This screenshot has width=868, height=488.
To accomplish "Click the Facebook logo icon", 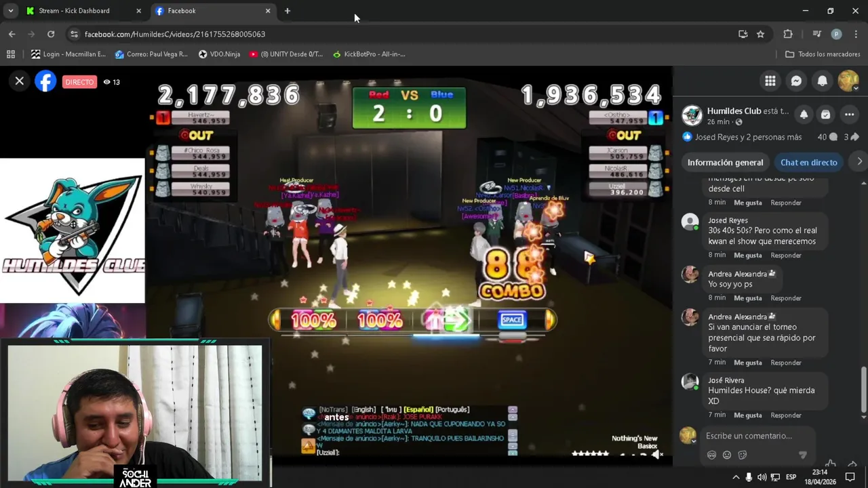I will (x=45, y=81).
